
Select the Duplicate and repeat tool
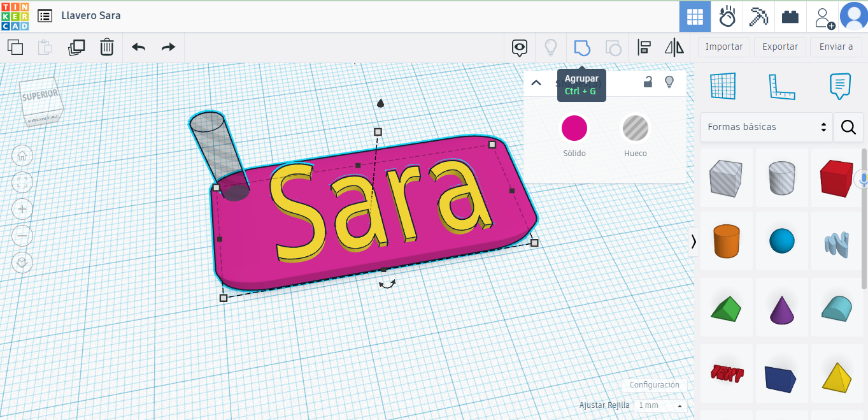tap(76, 47)
